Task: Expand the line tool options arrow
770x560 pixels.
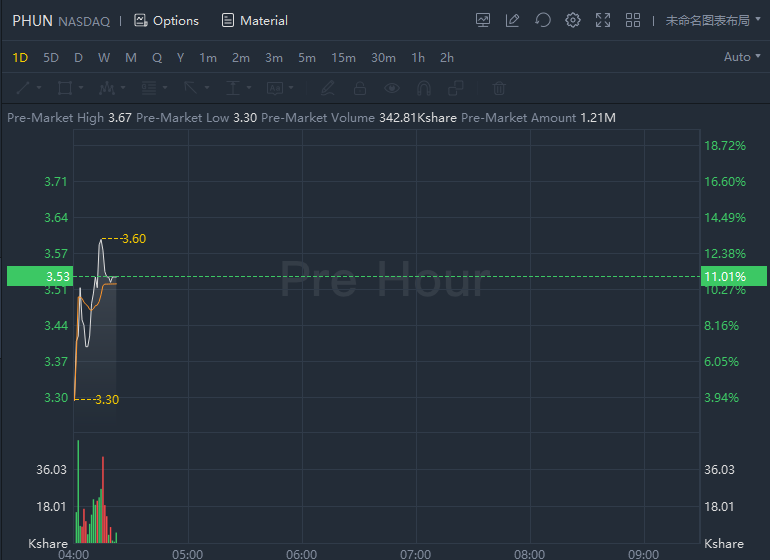Action: 39,88
